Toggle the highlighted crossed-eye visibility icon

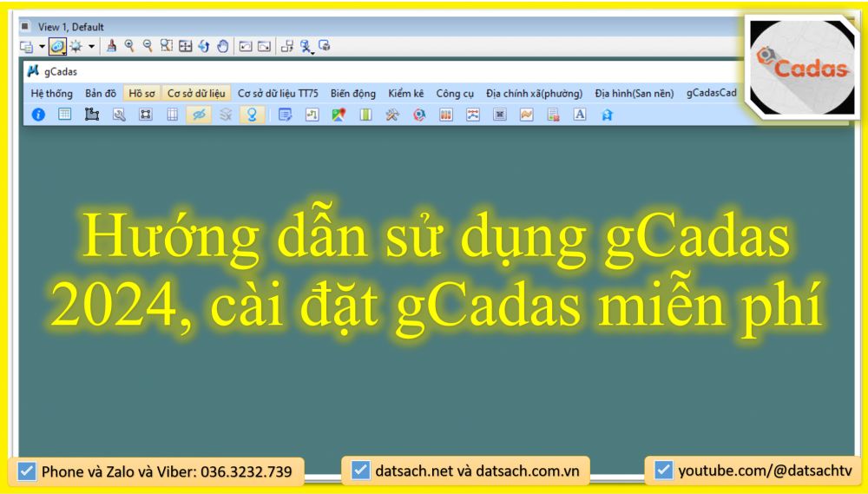(x=199, y=114)
